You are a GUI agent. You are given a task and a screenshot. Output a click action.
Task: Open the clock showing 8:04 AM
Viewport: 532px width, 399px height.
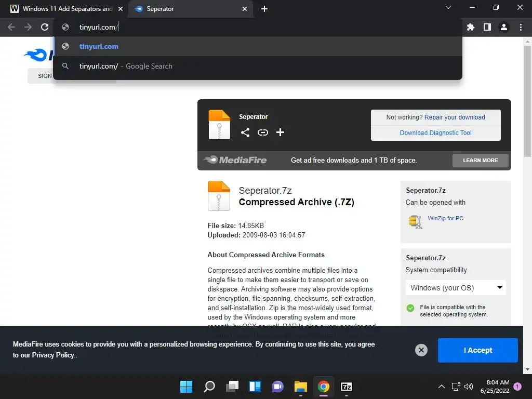pyautogui.click(x=495, y=387)
